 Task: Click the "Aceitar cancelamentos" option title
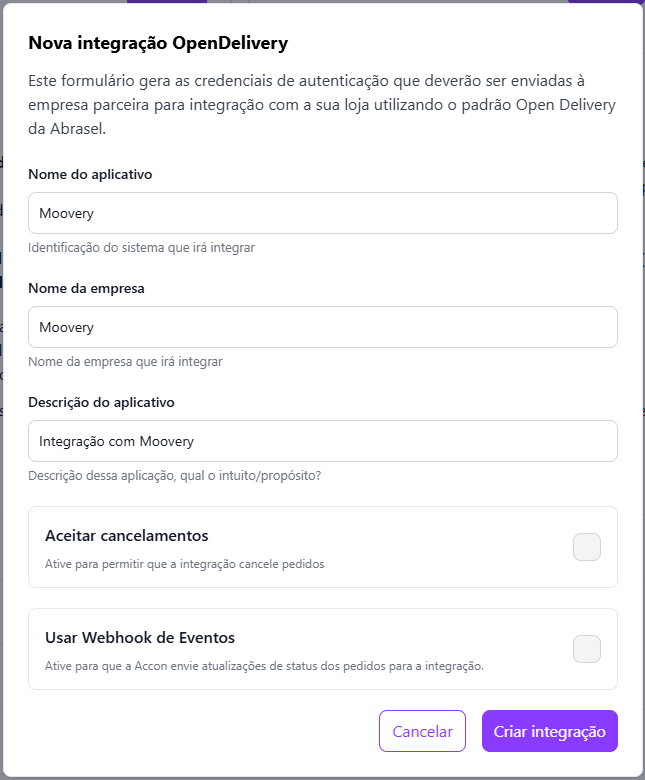[127, 536]
